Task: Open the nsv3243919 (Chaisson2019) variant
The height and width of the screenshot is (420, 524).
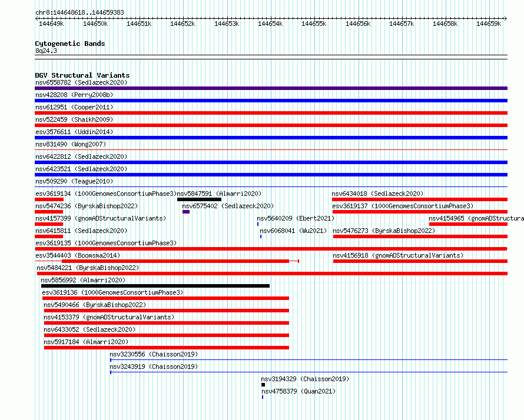Action: pos(154,366)
